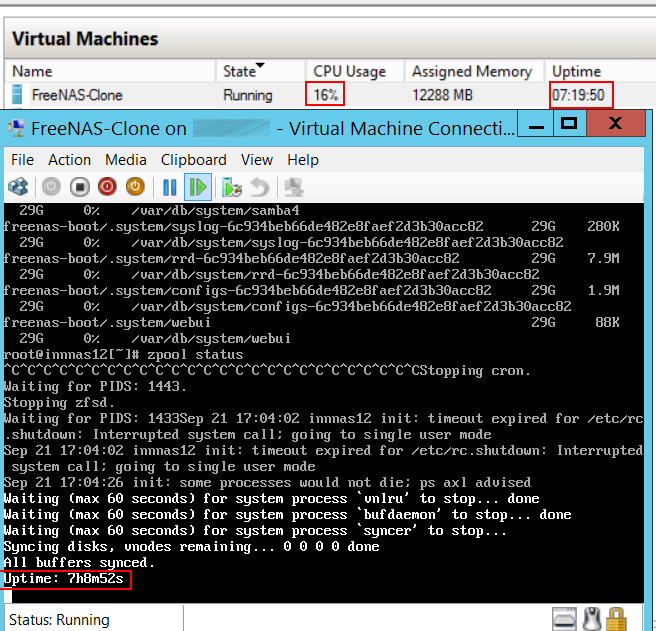Click the grayed Start VM toolbar icon
The image size is (656, 631).
pos(51,187)
